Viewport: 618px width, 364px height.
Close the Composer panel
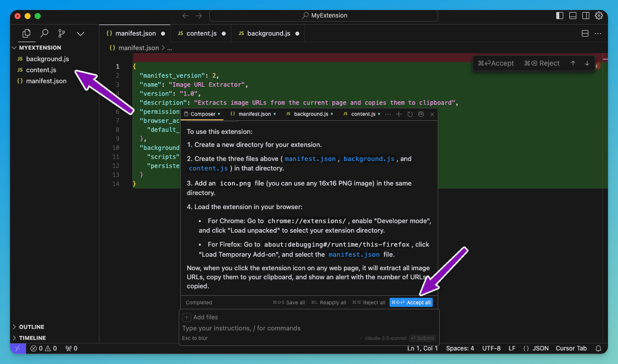pos(432,114)
